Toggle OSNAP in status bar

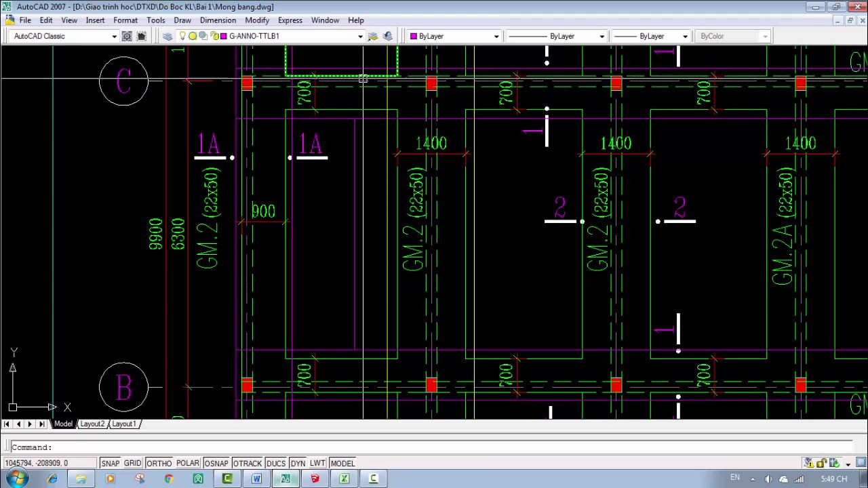(216, 464)
